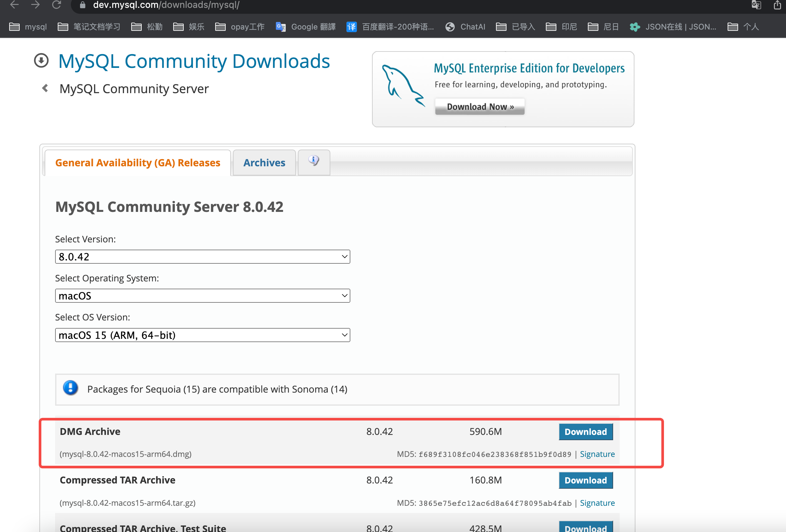The image size is (786, 532).
Task: Click the MySQL Community Downloads heading link
Action: 194,61
